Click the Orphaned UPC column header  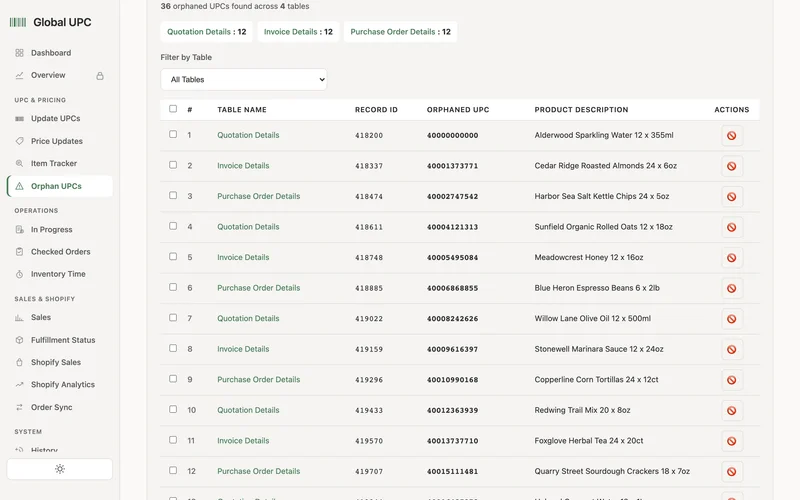point(458,110)
